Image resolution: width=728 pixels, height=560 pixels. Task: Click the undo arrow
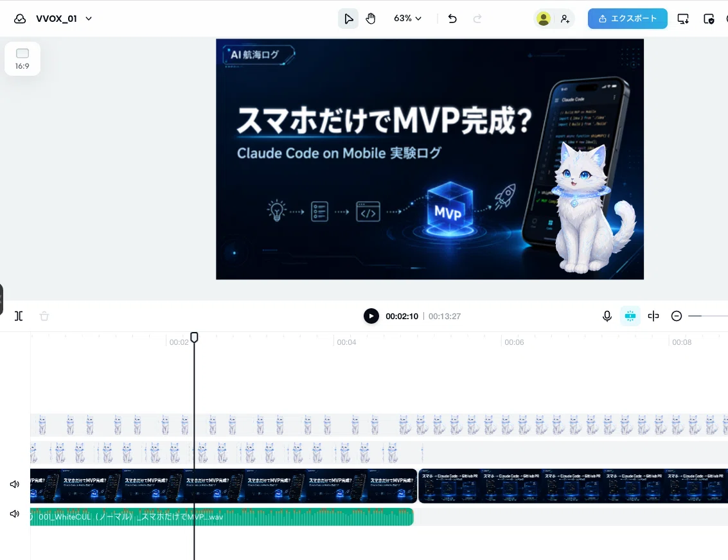pyautogui.click(x=452, y=19)
